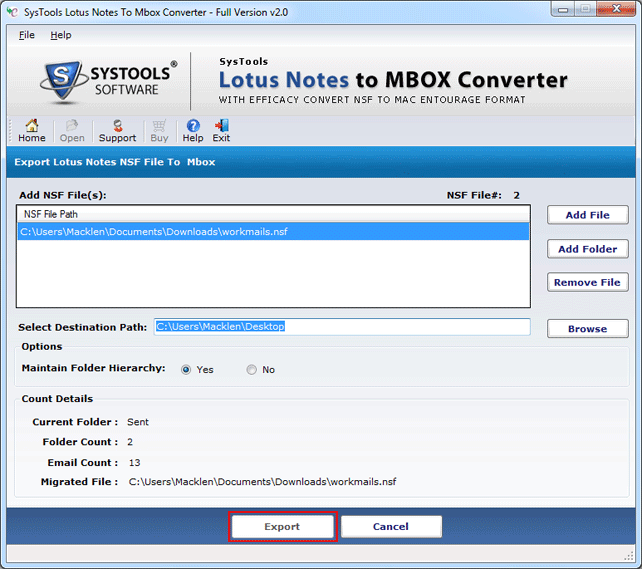Click Browse for destination path
The width and height of the screenshot is (642, 569).
[588, 329]
